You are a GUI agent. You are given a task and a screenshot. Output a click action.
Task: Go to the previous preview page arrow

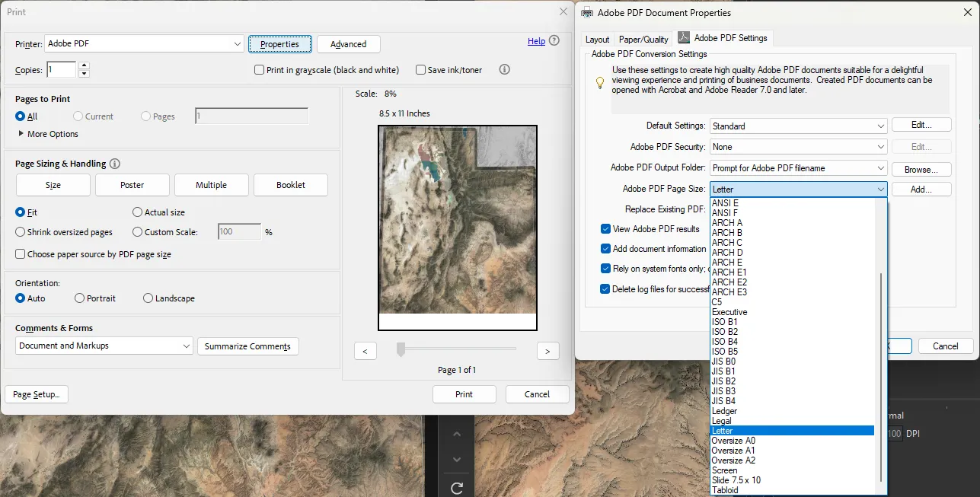(x=366, y=351)
